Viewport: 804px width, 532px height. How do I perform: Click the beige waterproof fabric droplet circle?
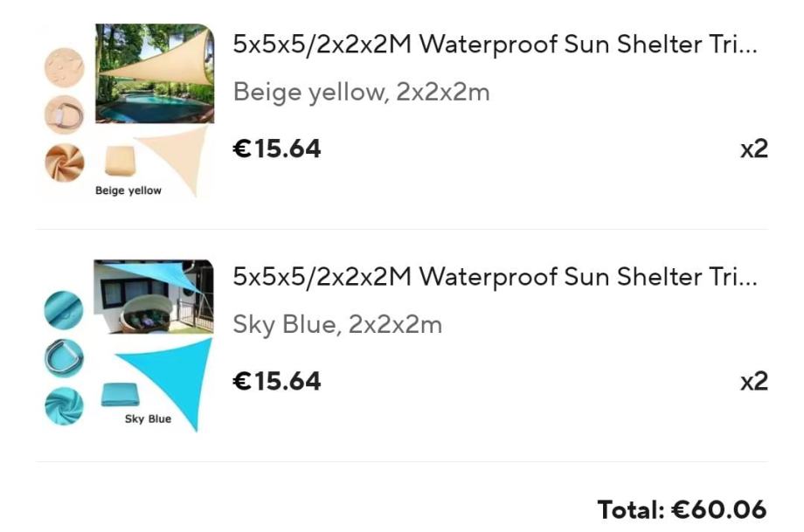click(64, 67)
